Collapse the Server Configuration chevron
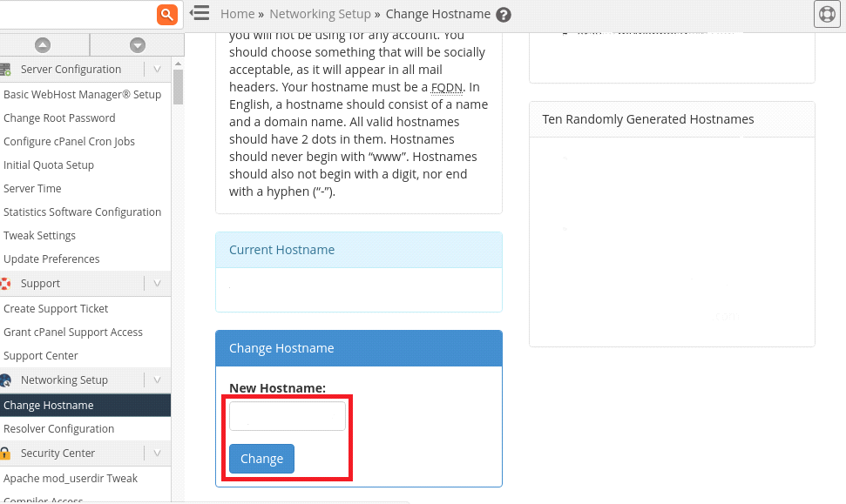Viewport: 846px width, 504px height. pyautogui.click(x=157, y=69)
